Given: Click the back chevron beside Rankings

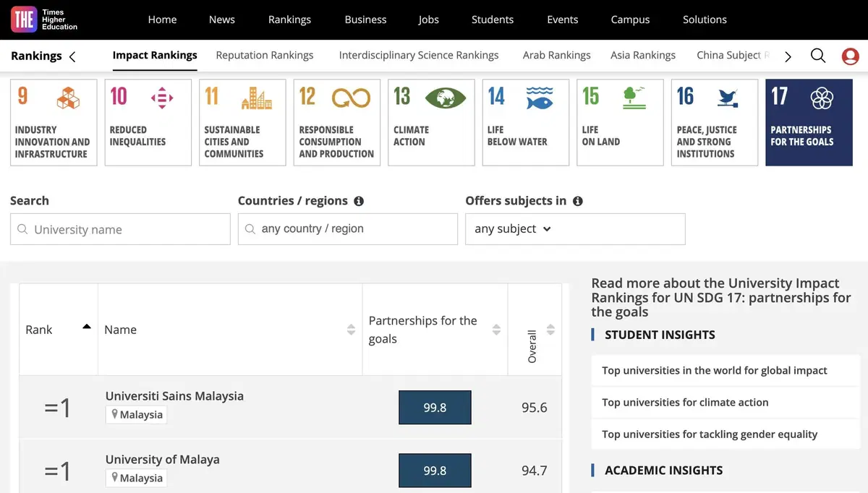Looking at the screenshot, I should point(72,56).
